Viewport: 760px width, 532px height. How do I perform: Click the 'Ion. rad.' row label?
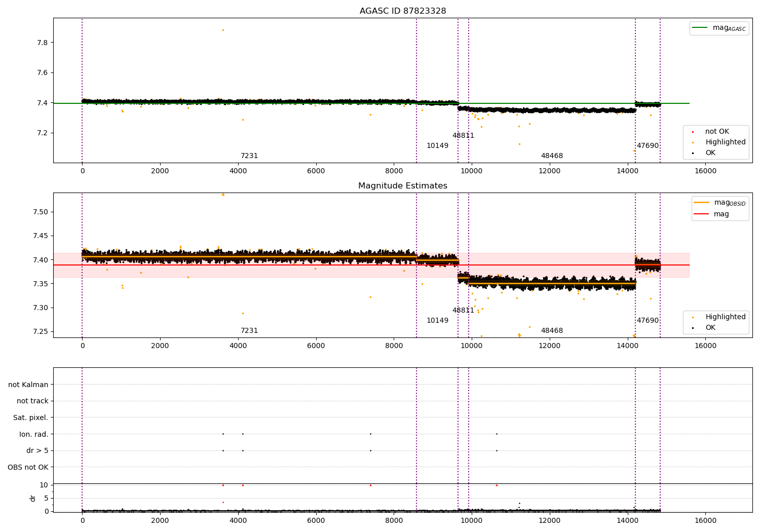click(x=34, y=434)
